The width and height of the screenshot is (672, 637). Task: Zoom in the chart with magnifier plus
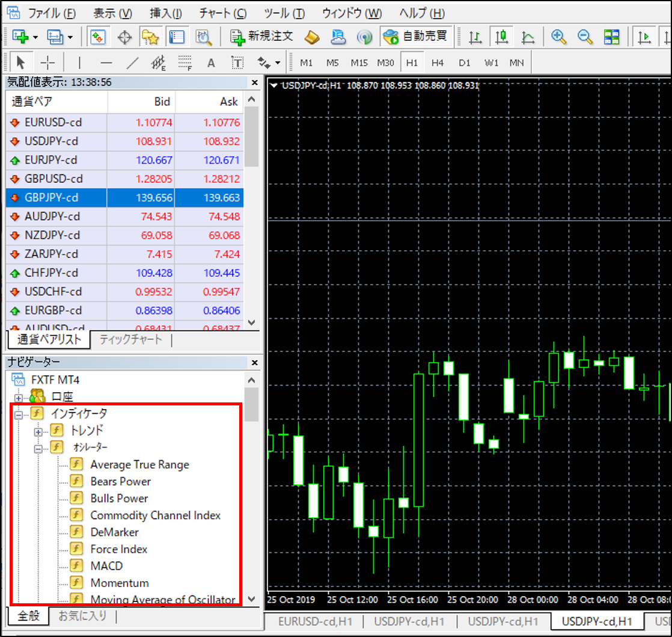pos(558,37)
